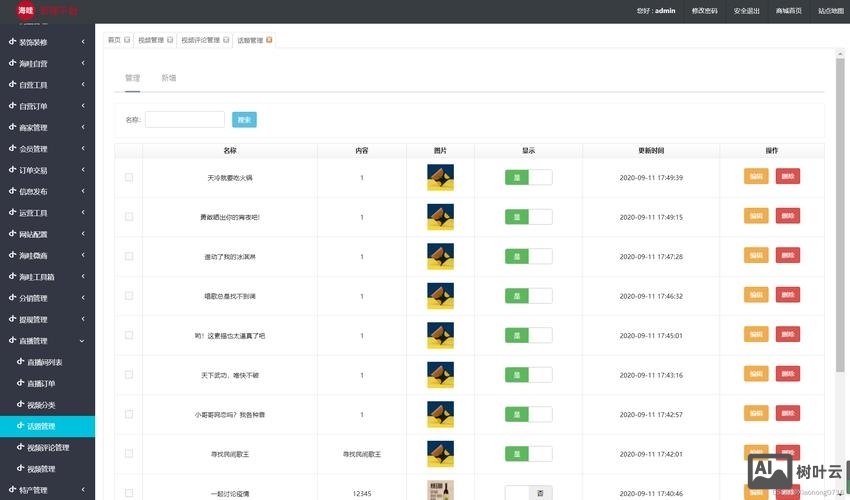
Task: Expand the 海哇微商 sidebar section arrow
Action: click(83, 255)
